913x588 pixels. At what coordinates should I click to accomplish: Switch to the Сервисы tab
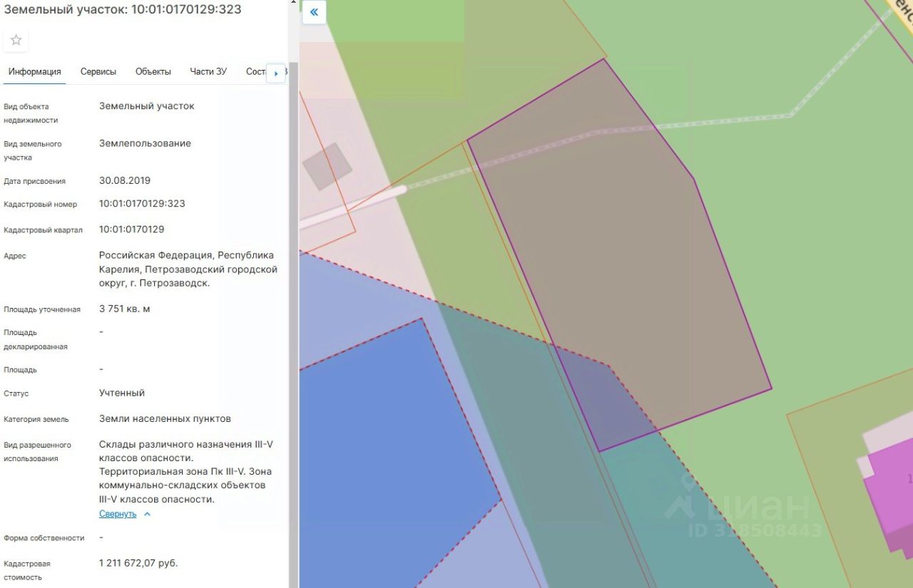(x=98, y=72)
